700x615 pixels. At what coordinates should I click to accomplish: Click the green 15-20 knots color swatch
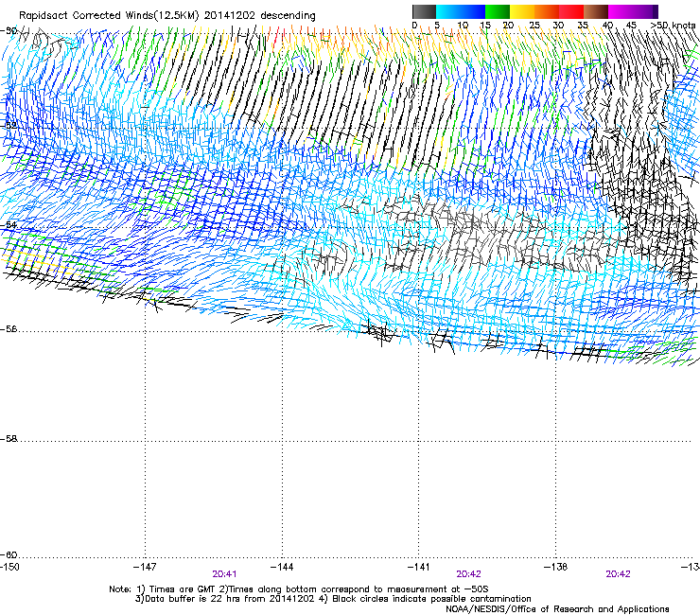point(497,11)
